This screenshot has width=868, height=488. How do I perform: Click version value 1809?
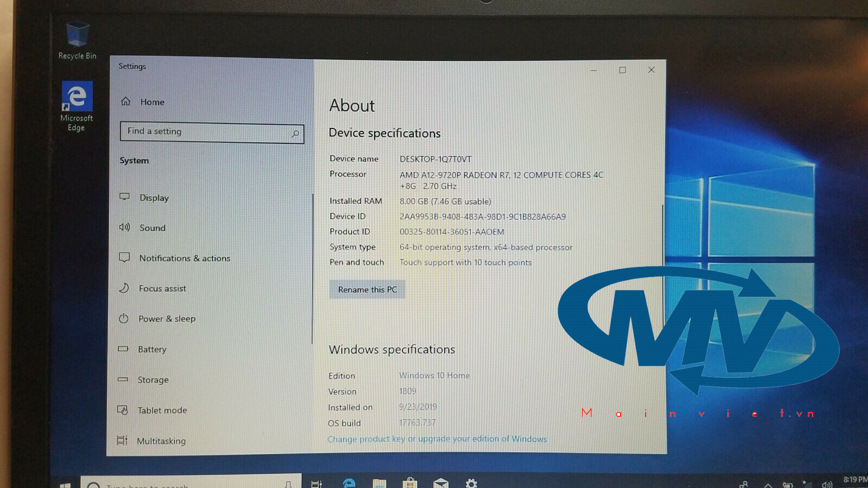tap(408, 391)
